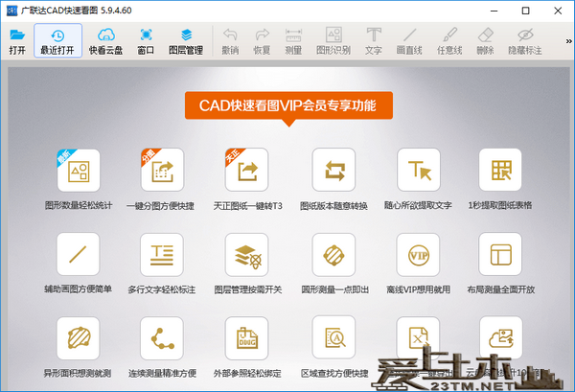Open the 随心所欲提取文字 feature tile
Viewport: 575px width, 392px height.
pyautogui.click(x=419, y=170)
